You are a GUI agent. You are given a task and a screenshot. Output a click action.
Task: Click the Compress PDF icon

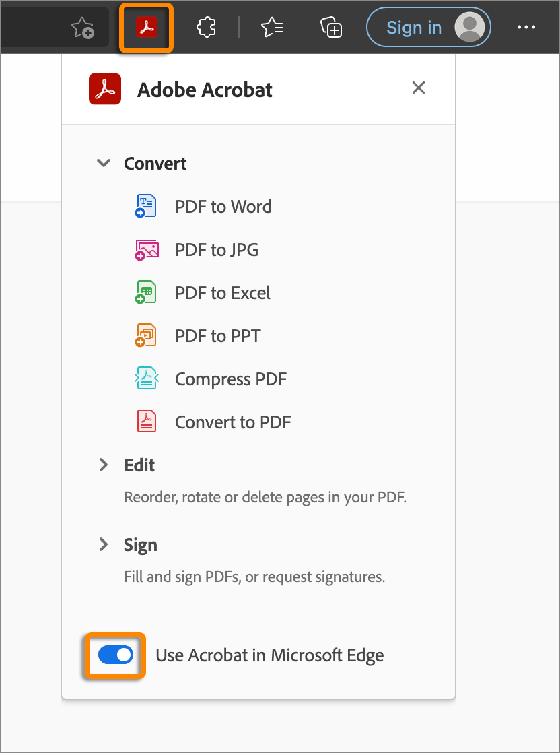coord(146,379)
